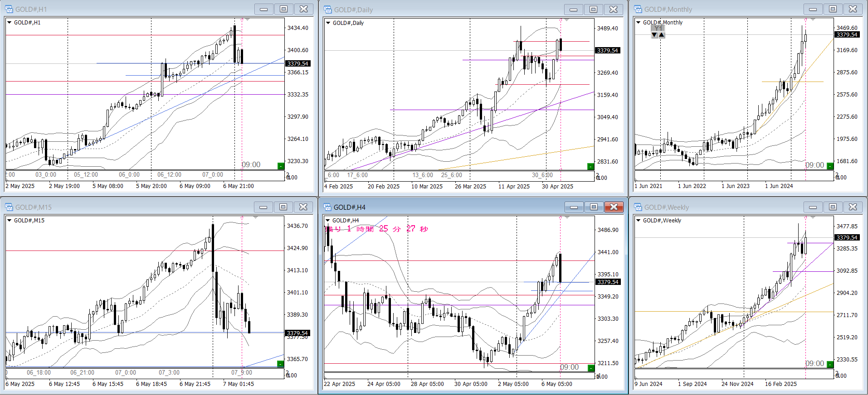Screen dimensions: 868x395
Task: Click green minus square in Monthly chart
Action: [x=830, y=166]
